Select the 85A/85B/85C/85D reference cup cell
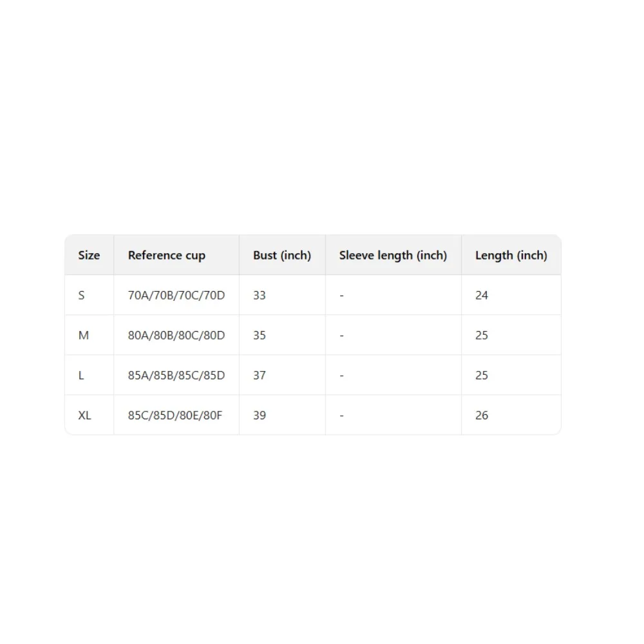644x644 pixels. 176,375
